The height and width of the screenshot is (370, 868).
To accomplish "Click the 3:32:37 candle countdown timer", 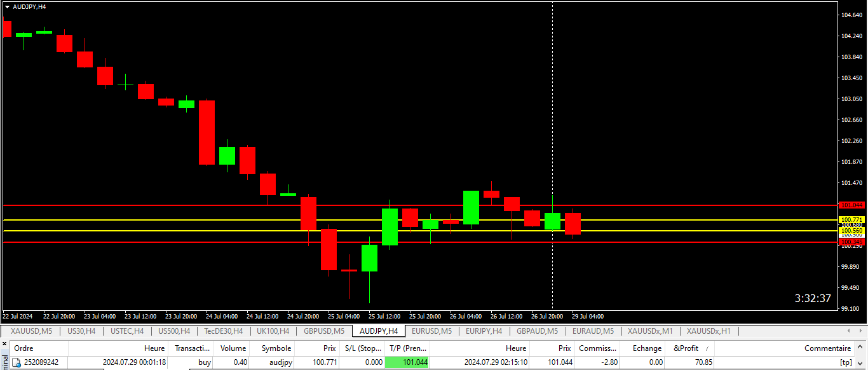I will [x=813, y=298].
